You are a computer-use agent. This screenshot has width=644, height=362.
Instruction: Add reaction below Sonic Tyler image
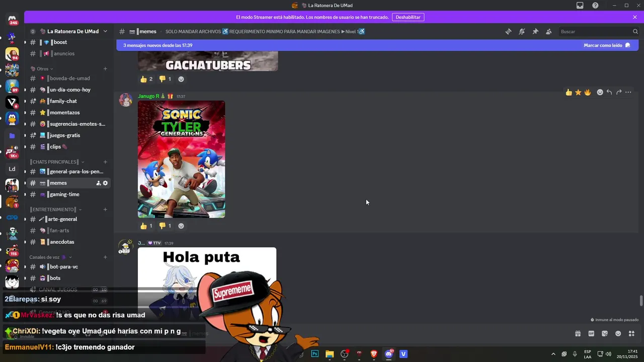tap(181, 226)
